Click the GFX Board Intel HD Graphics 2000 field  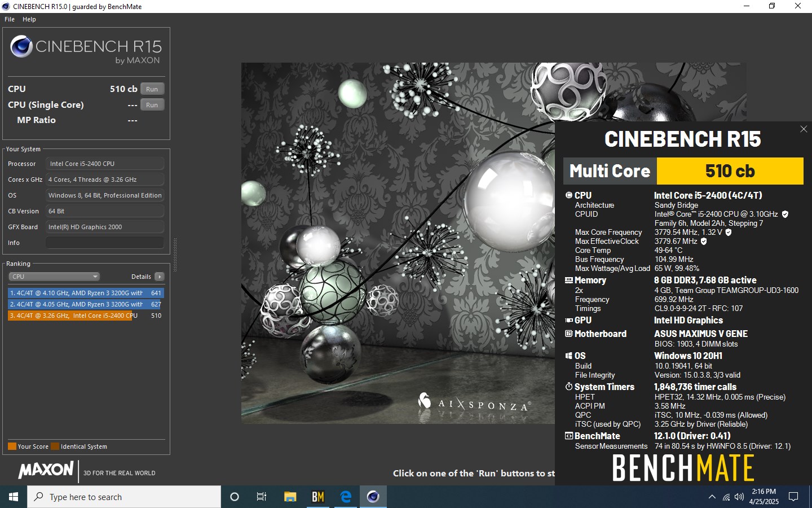click(x=105, y=227)
